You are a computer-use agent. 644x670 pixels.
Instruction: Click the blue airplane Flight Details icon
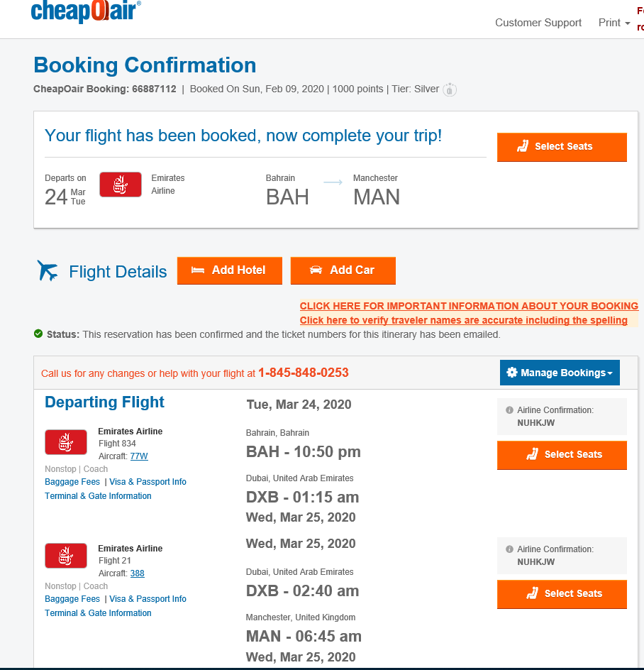tap(48, 270)
